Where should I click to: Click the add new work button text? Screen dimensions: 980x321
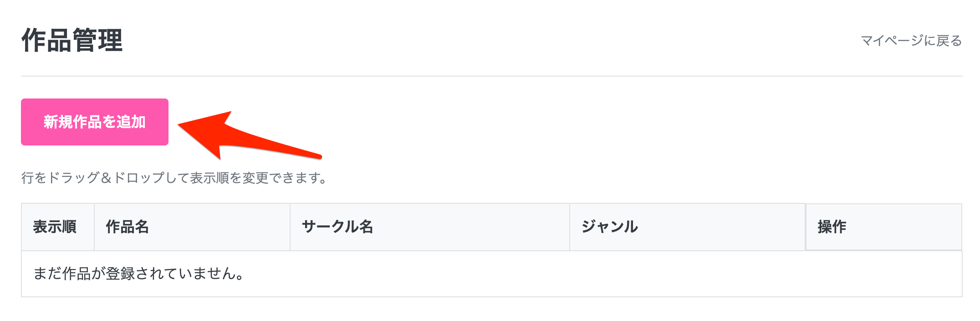click(x=94, y=121)
